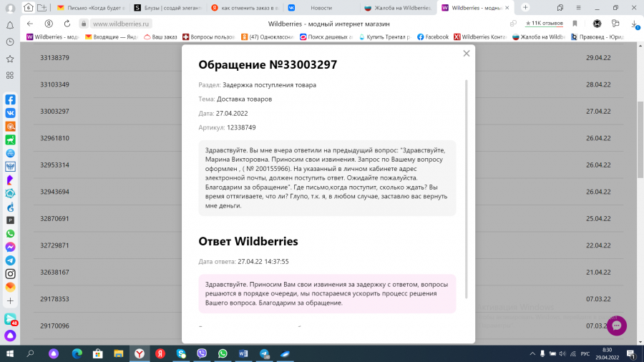Close the Обращение №33003297 dialog
644x362 pixels.
[466, 54]
